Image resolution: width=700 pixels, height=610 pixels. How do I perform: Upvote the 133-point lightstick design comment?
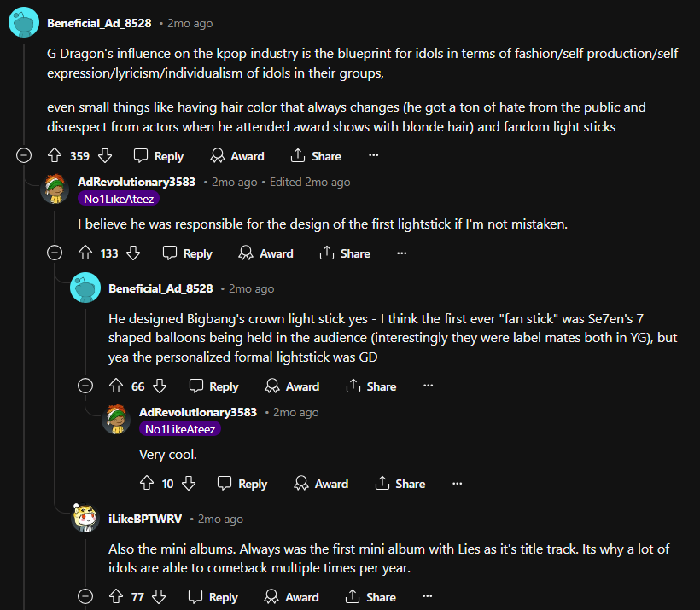(x=85, y=253)
